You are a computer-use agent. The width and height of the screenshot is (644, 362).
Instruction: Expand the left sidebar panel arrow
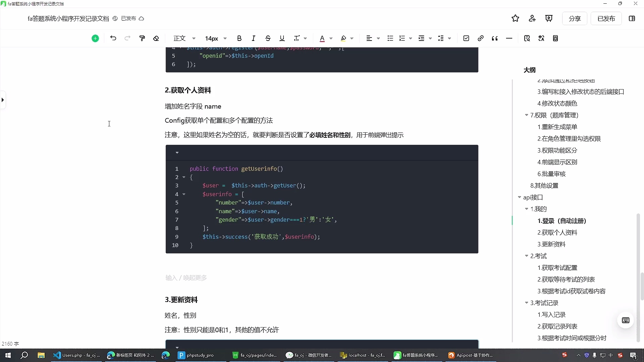click(3, 100)
